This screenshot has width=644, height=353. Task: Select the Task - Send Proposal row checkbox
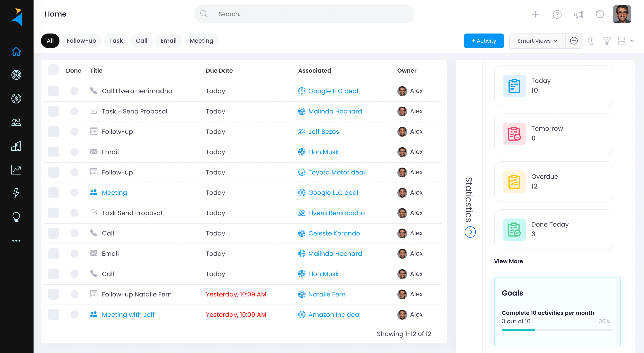tap(53, 111)
